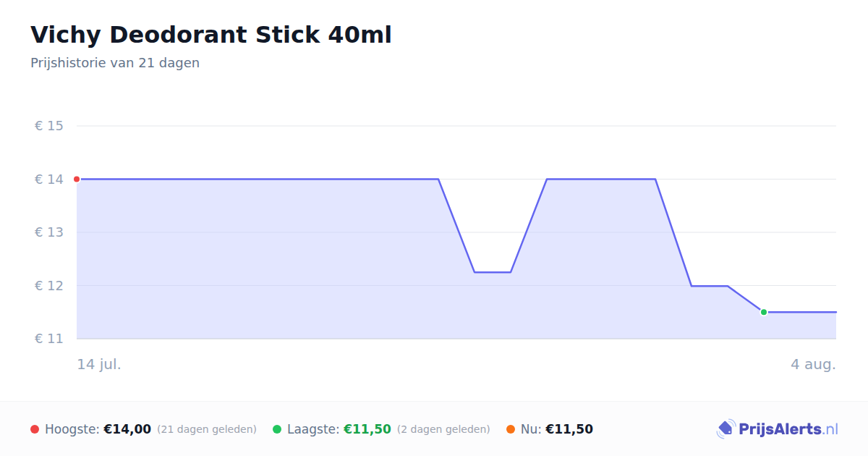
Task: Click the Laagste €11,50 price value
Action: click(367, 429)
